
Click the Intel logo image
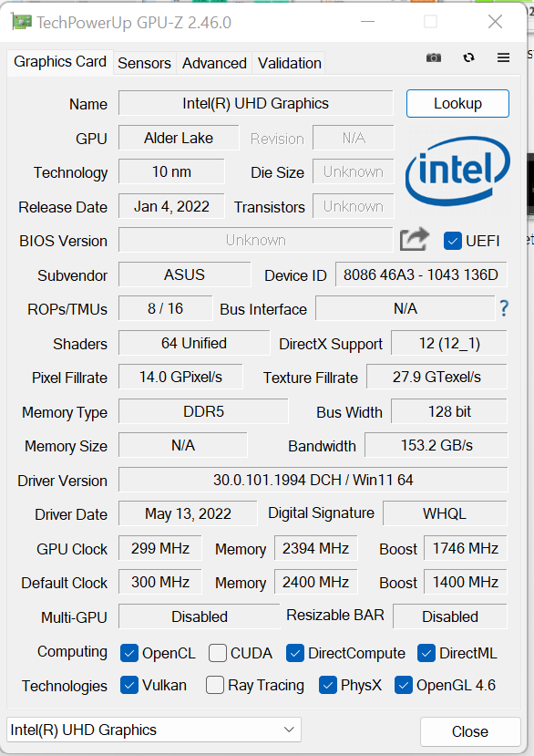pos(457,171)
